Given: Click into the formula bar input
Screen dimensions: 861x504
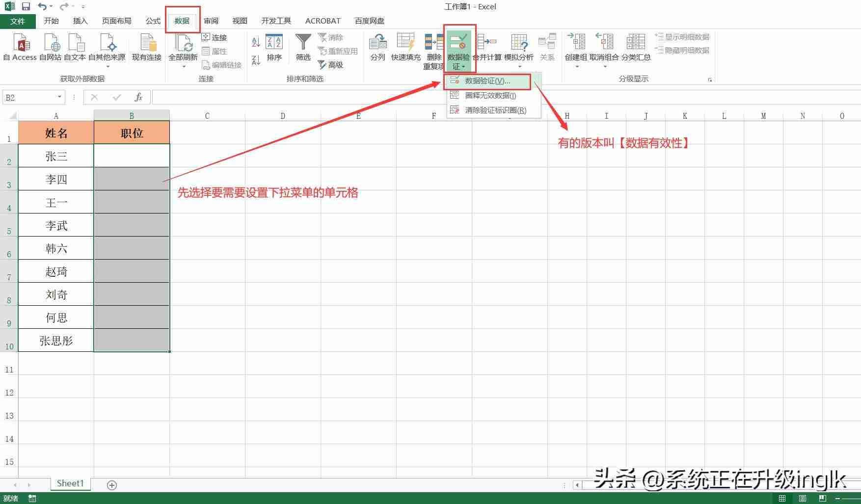Looking at the screenshot, I should 506,97.
